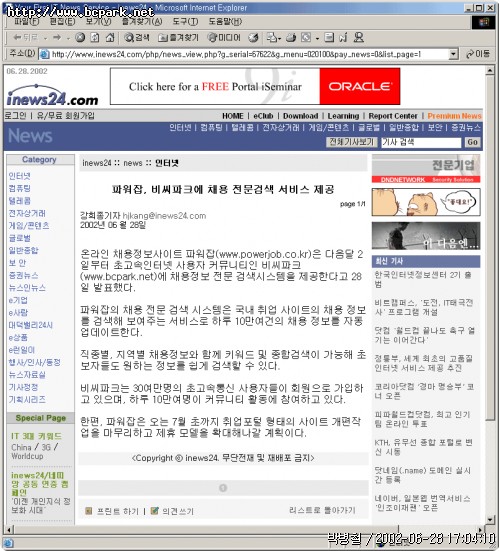This screenshot has width=500, height=551.
Task: Open the address bar URL dropdown
Action: coord(454,54)
